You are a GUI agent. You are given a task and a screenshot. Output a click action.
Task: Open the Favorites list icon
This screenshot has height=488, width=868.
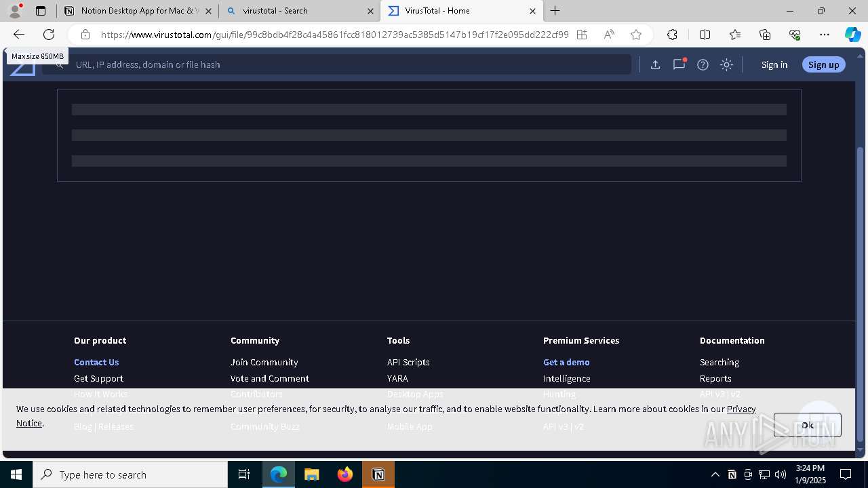coord(735,35)
